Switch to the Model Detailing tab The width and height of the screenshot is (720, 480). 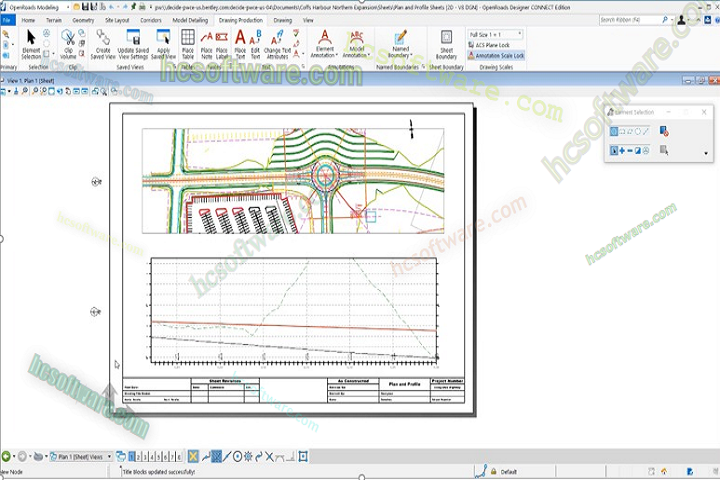(190, 20)
